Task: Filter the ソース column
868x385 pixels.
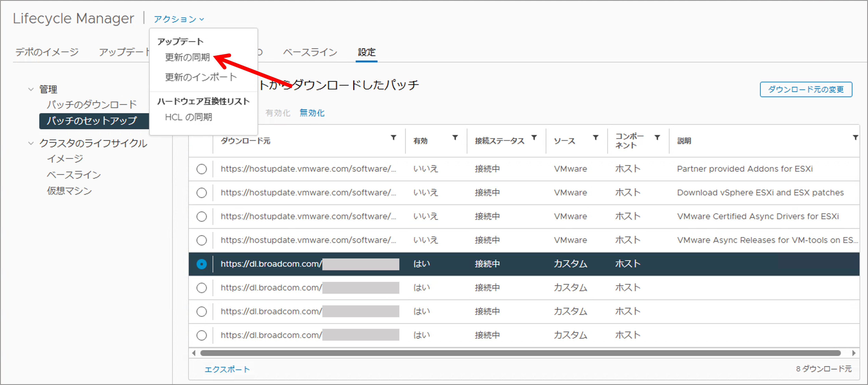Action: pos(596,138)
